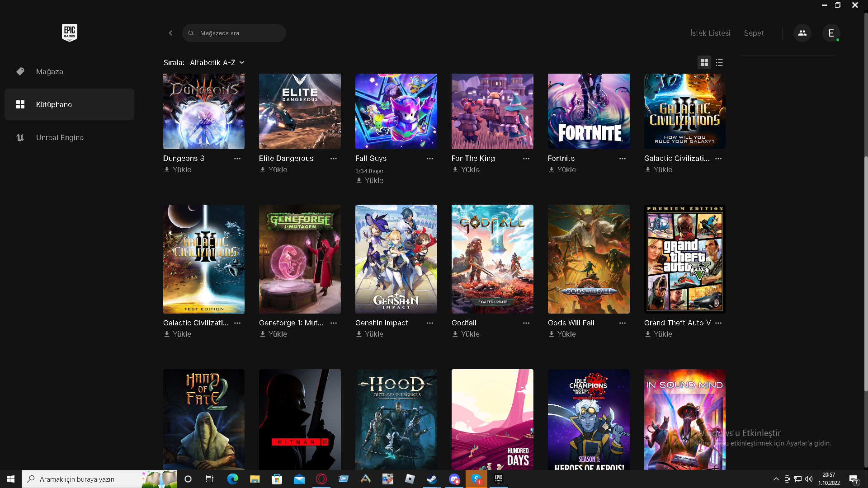Image resolution: width=868 pixels, height=488 pixels.
Task: Click the Windows taskbar search box
Action: click(99, 479)
